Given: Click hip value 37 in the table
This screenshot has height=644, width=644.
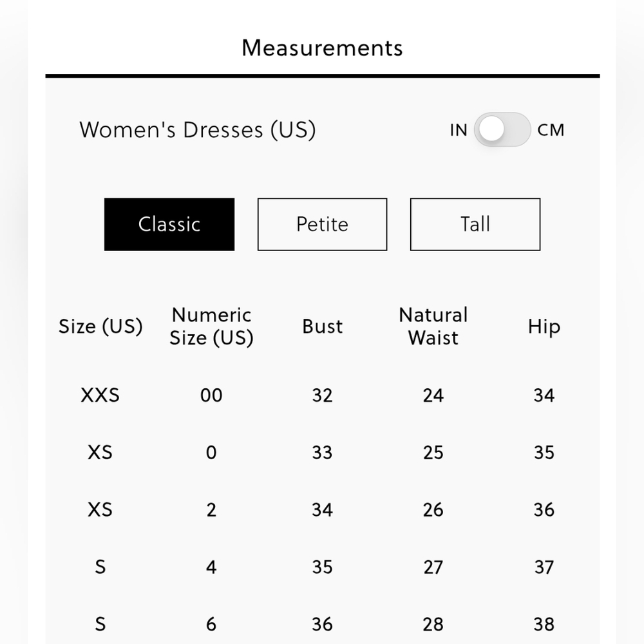Looking at the screenshot, I should (544, 567).
